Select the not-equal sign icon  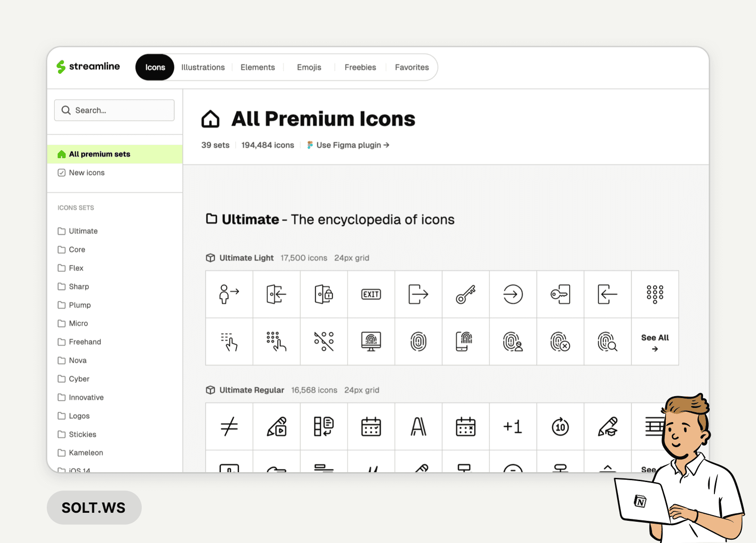pos(229,427)
